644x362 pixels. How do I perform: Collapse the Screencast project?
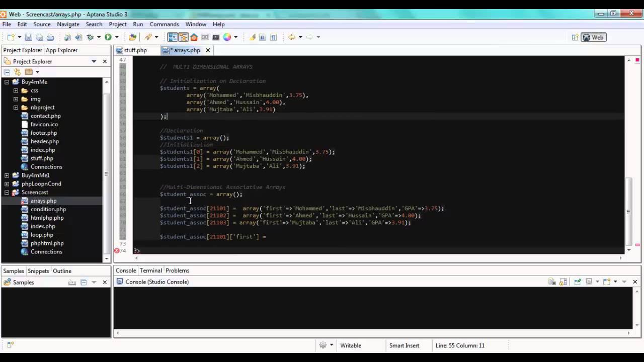[7, 192]
